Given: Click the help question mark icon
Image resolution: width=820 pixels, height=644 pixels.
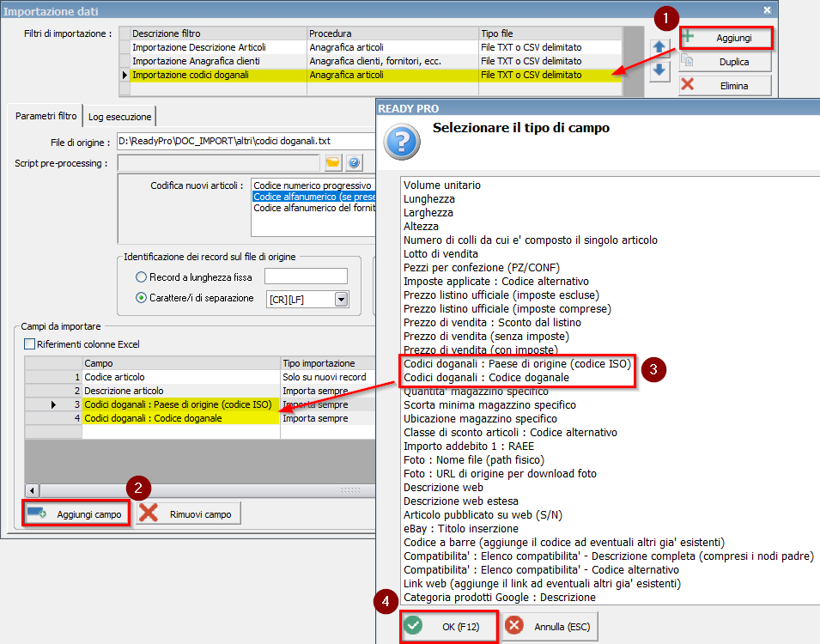Looking at the screenshot, I should click(x=353, y=162).
